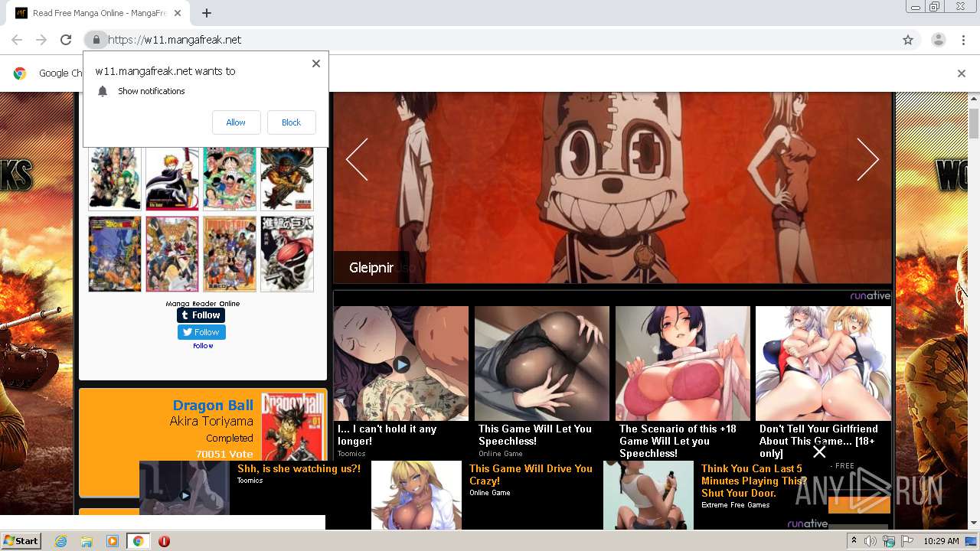Image resolution: width=980 pixels, height=551 pixels.
Task: Open the media player taskbar icon
Action: click(113, 541)
